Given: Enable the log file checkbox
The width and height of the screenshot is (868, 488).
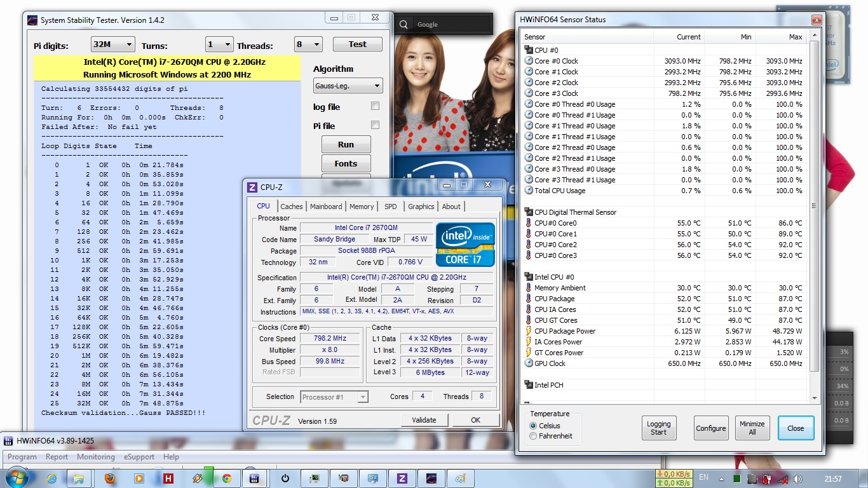Looking at the screenshot, I should [375, 106].
